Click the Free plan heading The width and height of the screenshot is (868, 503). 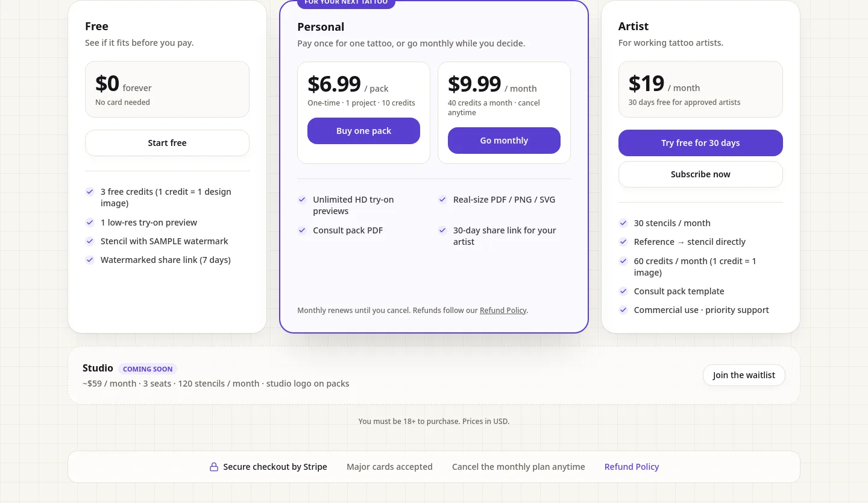[96, 27]
